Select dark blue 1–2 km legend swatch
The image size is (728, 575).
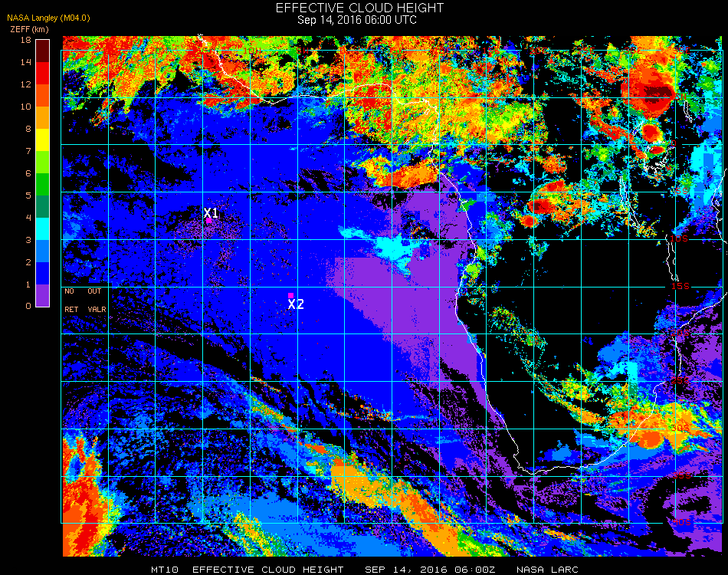coord(42,274)
